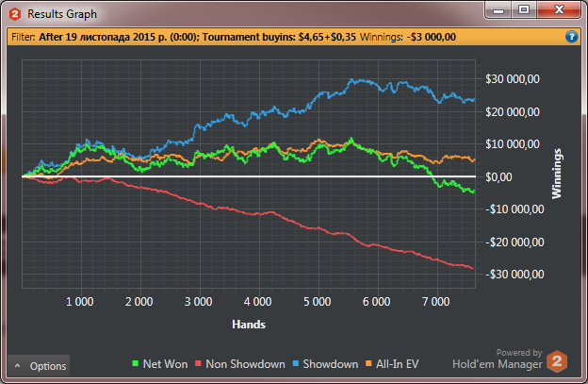Toggle the Showdown legend label
588x384 pixels.
click(331, 364)
